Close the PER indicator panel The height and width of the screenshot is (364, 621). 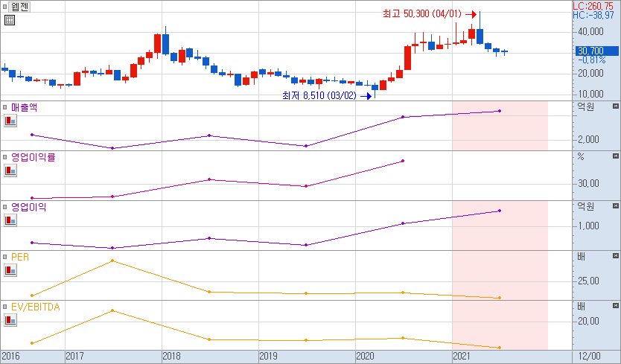click(616, 256)
